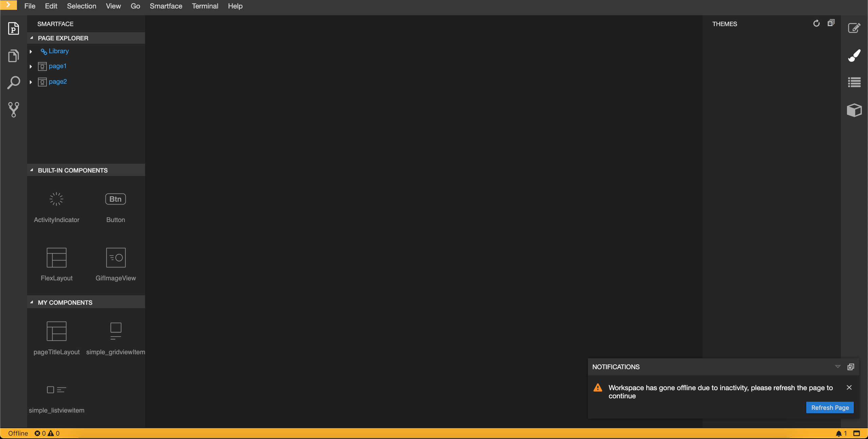Click the Refresh Page button
This screenshot has width=868, height=439.
click(830, 407)
